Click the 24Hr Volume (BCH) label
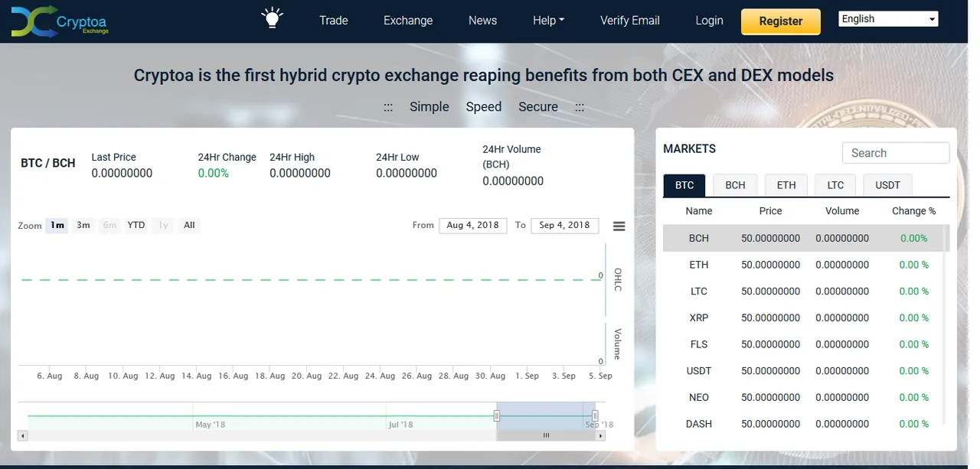980x469 pixels. pos(511,157)
